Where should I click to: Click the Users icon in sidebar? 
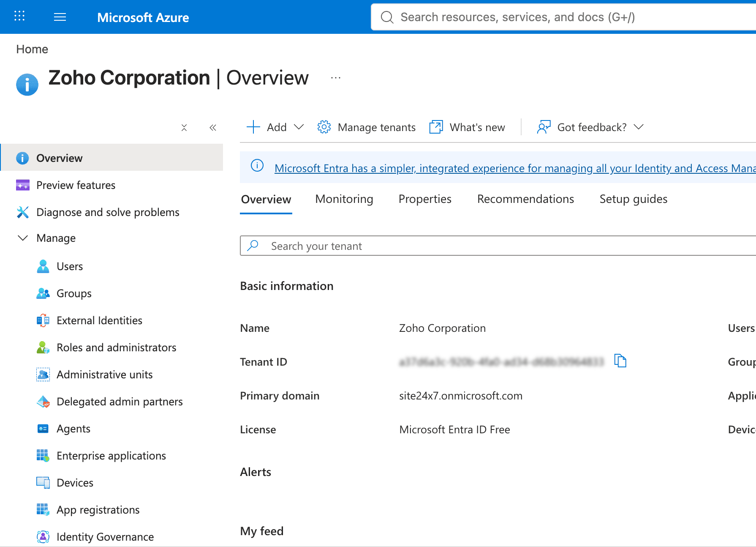43,266
